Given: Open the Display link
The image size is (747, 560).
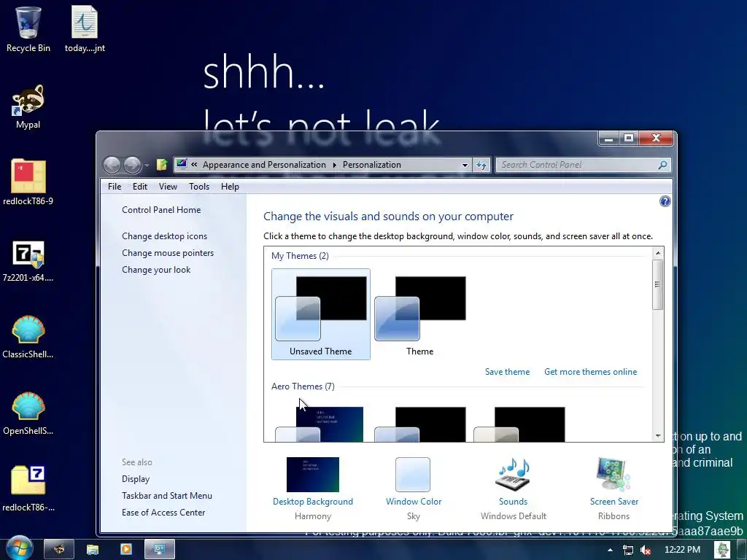Looking at the screenshot, I should (x=135, y=479).
